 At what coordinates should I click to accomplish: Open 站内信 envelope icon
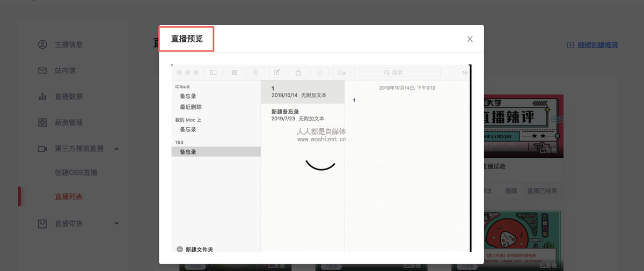pos(42,70)
